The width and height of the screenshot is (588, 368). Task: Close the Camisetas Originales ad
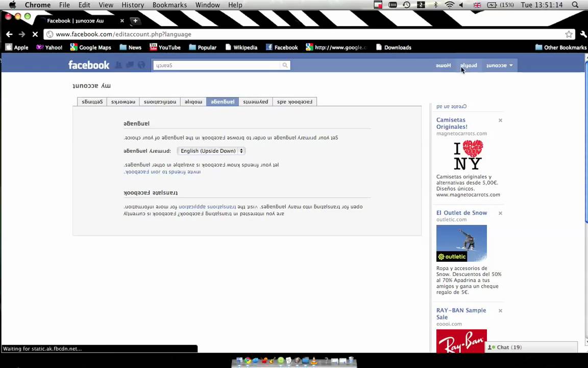(500, 120)
